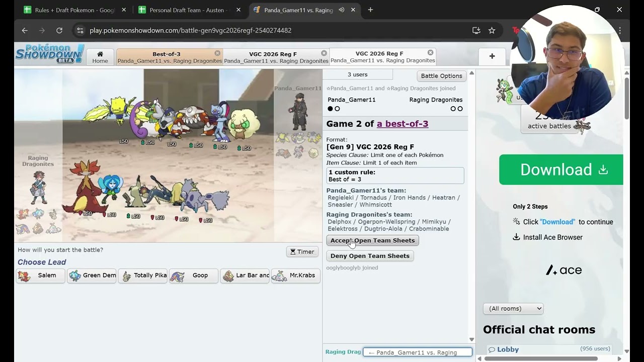Close the currently selected VGC 2026 Reg F tab

[x=431, y=52]
